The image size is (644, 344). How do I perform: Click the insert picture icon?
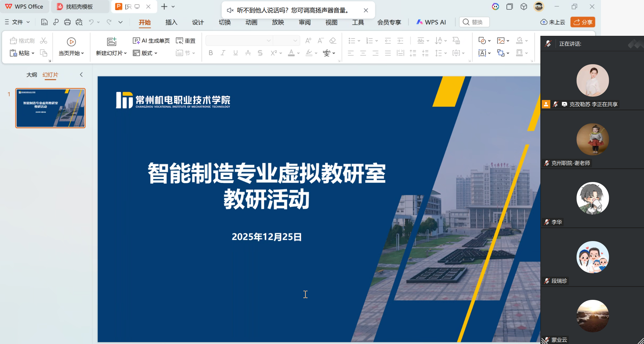[x=501, y=41]
